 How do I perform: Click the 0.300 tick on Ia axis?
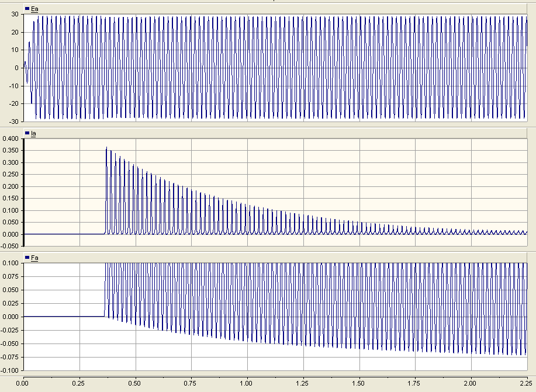click(x=11, y=162)
